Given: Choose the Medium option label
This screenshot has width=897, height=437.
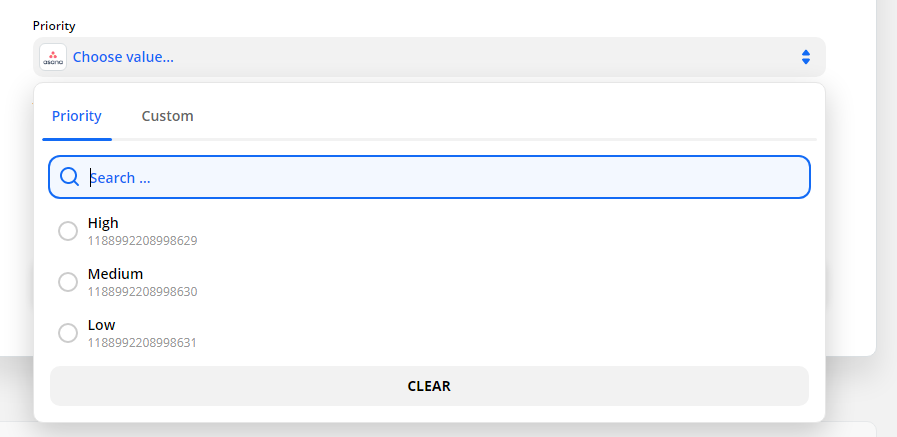Looking at the screenshot, I should coord(115,274).
